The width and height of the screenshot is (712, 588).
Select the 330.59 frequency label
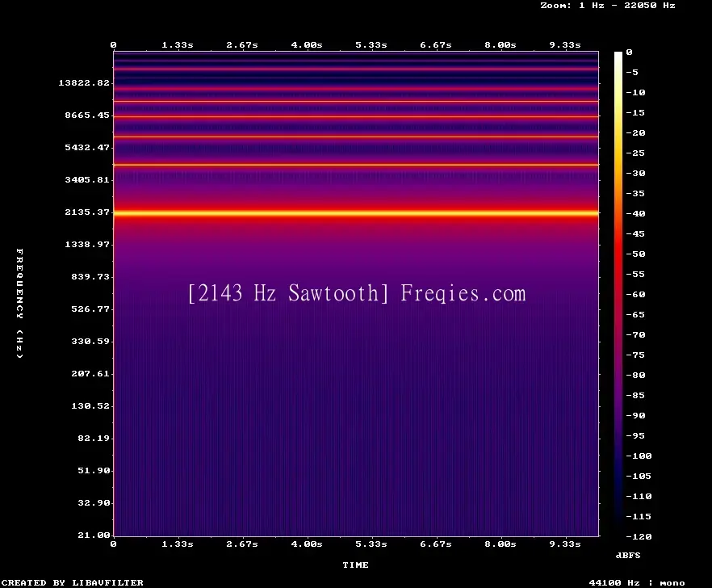[x=90, y=341]
